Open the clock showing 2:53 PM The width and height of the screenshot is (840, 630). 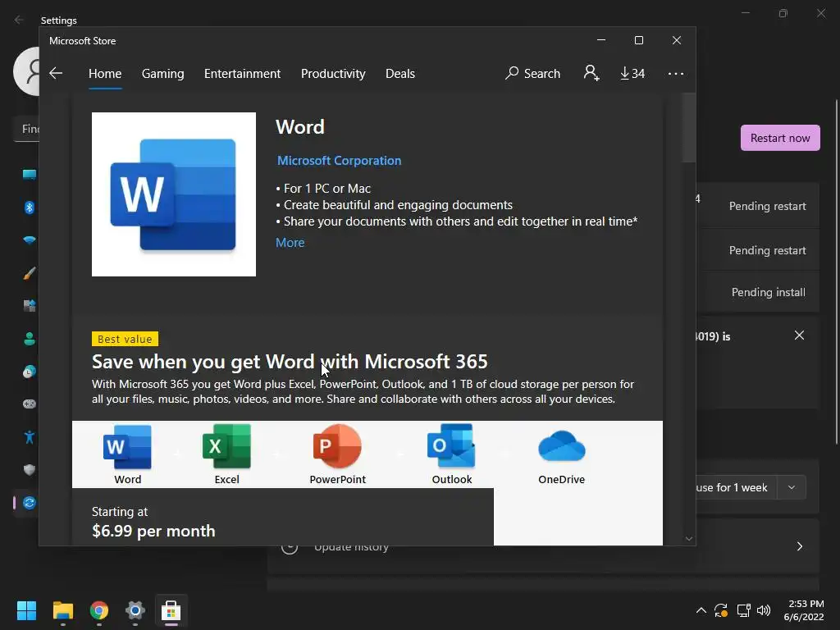[x=804, y=610]
